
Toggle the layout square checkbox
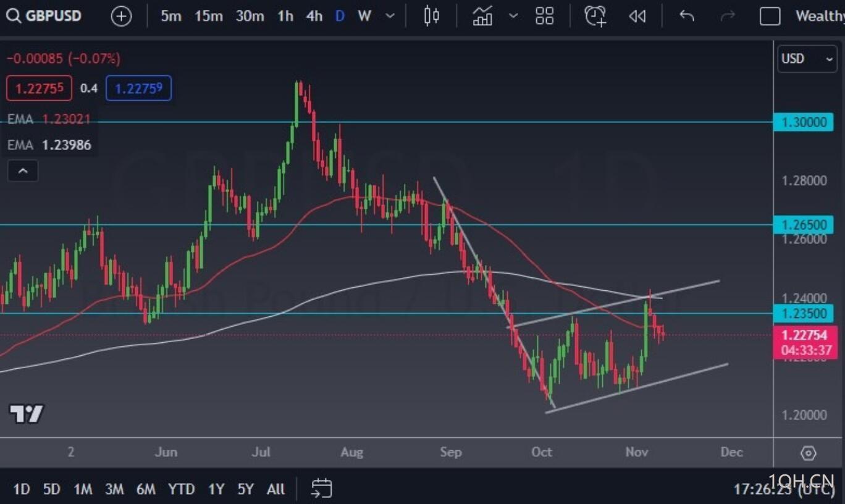[770, 16]
